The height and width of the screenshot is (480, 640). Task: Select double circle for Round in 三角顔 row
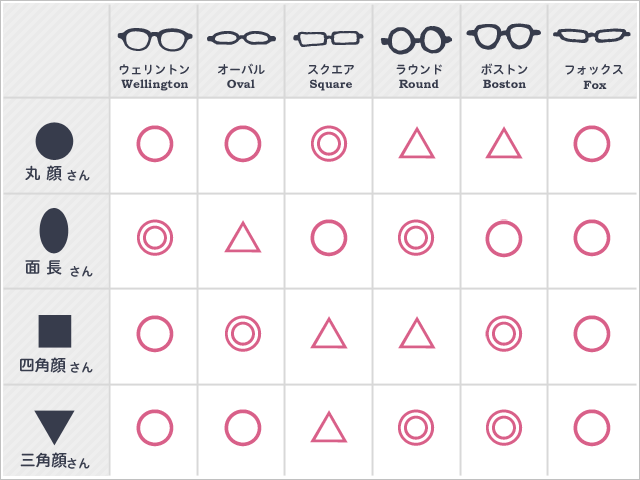pos(417,428)
